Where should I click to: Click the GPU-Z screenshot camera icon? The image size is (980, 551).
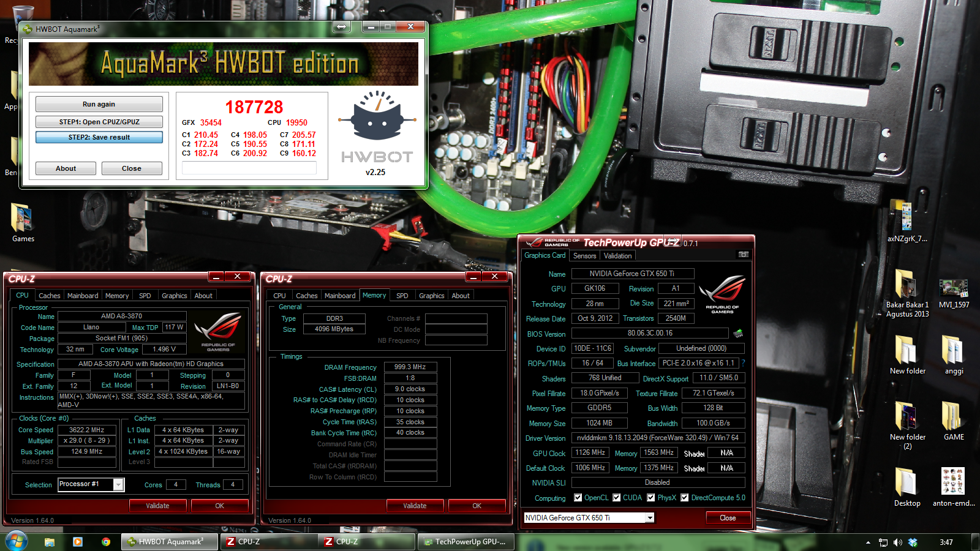pyautogui.click(x=743, y=254)
